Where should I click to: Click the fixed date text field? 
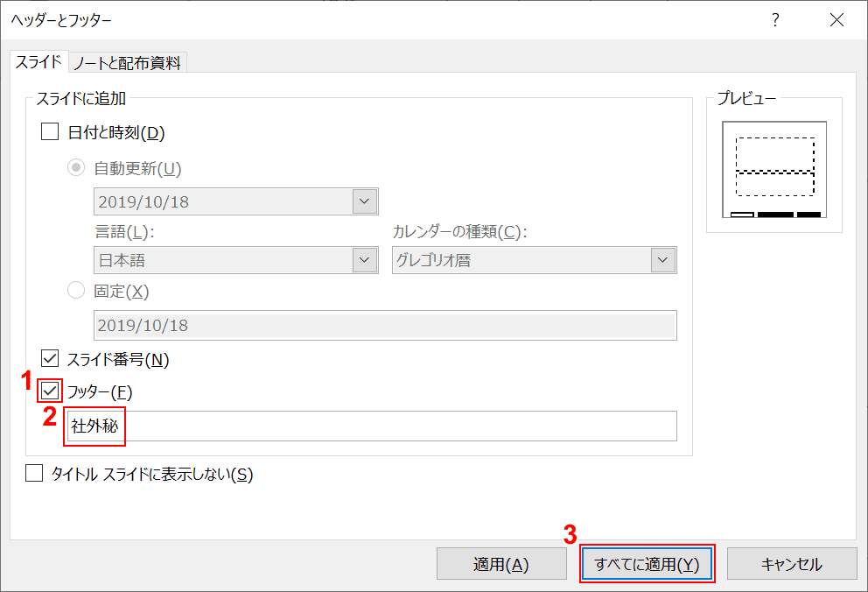[x=385, y=325]
